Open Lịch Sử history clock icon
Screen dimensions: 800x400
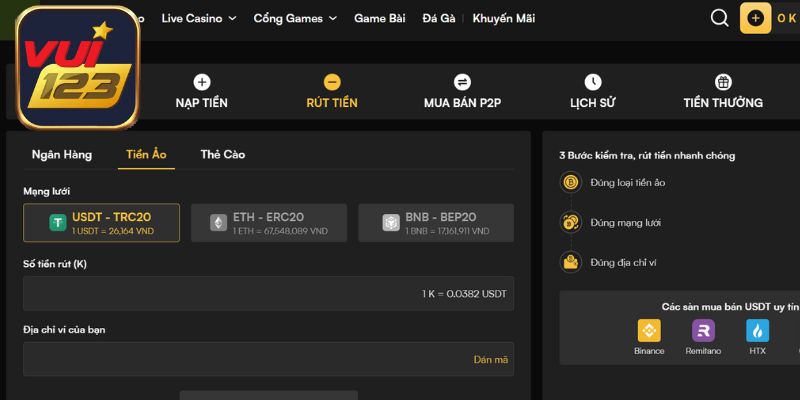593,83
